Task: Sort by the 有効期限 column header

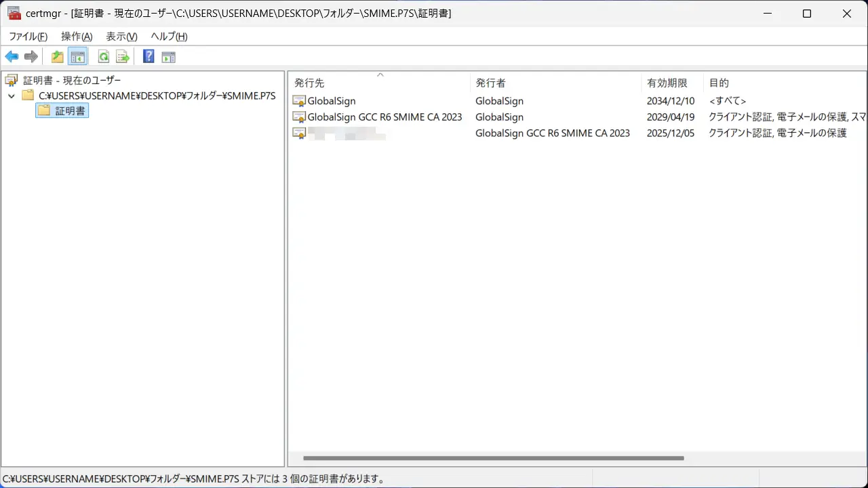Action: [672, 83]
